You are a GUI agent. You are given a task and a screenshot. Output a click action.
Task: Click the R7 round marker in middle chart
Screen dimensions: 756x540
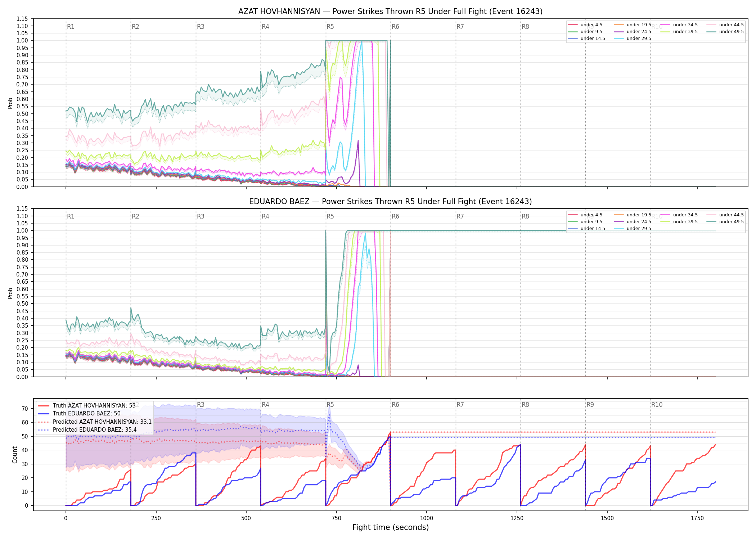460,216
